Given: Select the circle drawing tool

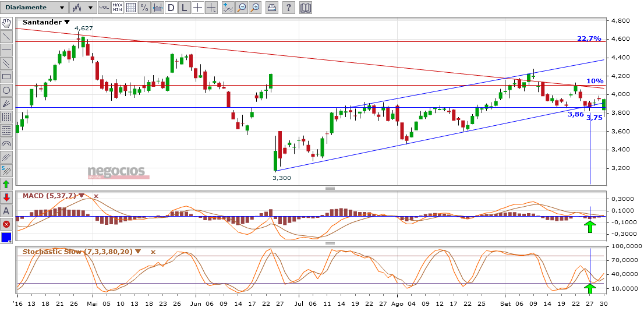Looking at the screenshot, I should click(x=6, y=90).
